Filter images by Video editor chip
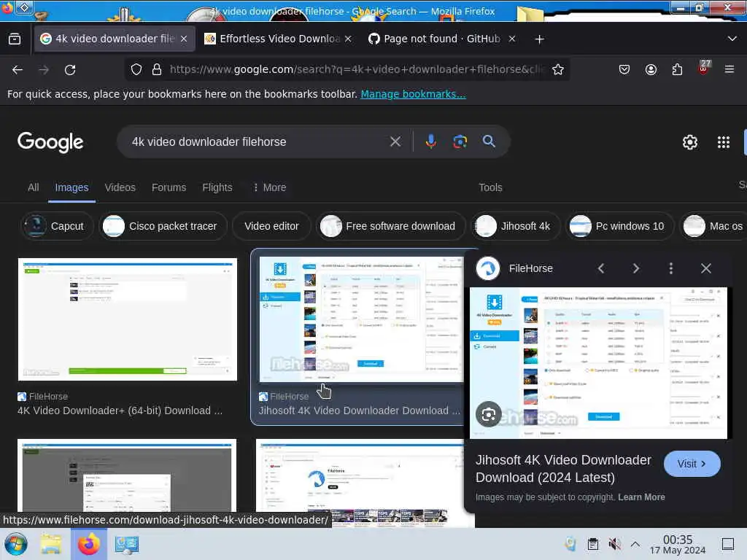Image resolution: width=747 pixels, height=560 pixels. click(271, 226)
